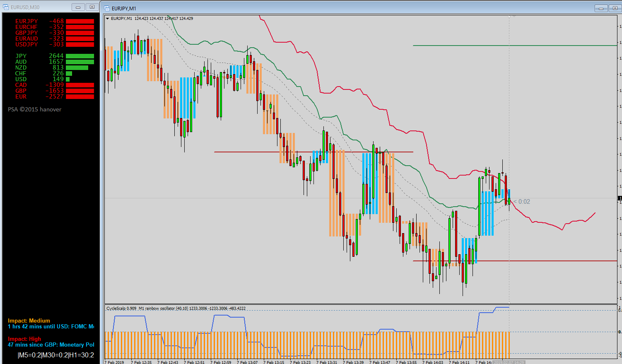Click the grey chart shift triangle marker
The height and width of the screenshot is (364, 622).
[514, 17]
